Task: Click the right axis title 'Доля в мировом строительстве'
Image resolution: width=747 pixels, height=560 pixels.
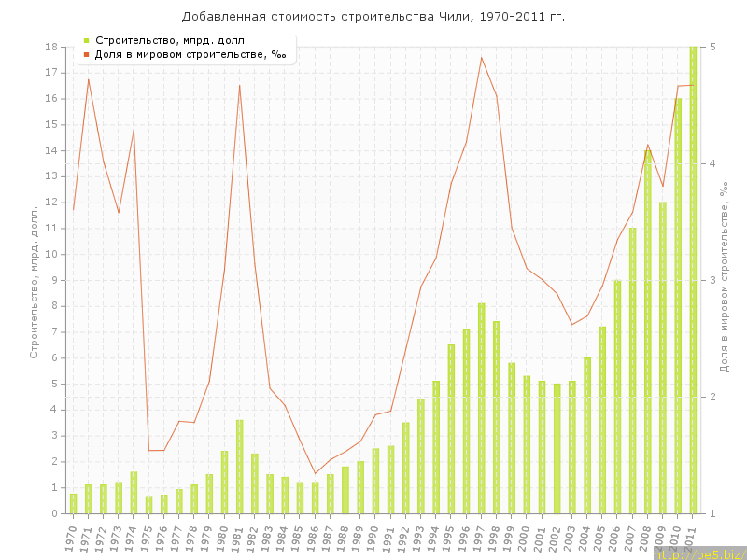Action: pos(723,280)
